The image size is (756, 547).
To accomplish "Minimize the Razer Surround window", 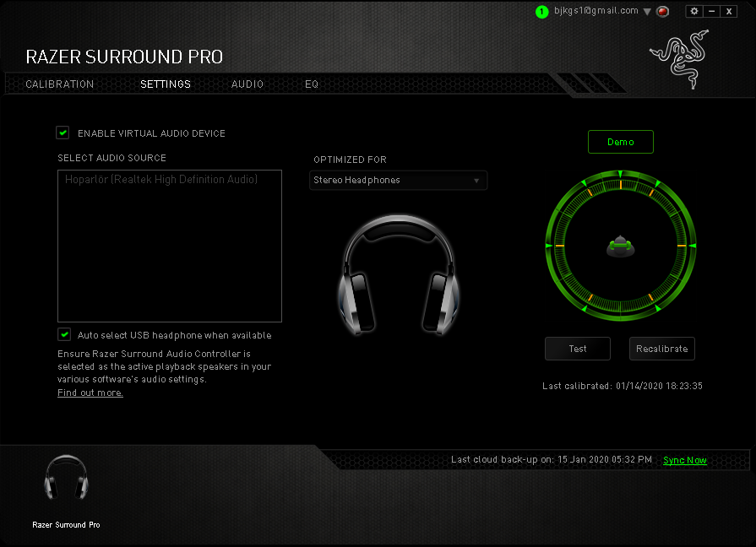I will coord(711,11).
